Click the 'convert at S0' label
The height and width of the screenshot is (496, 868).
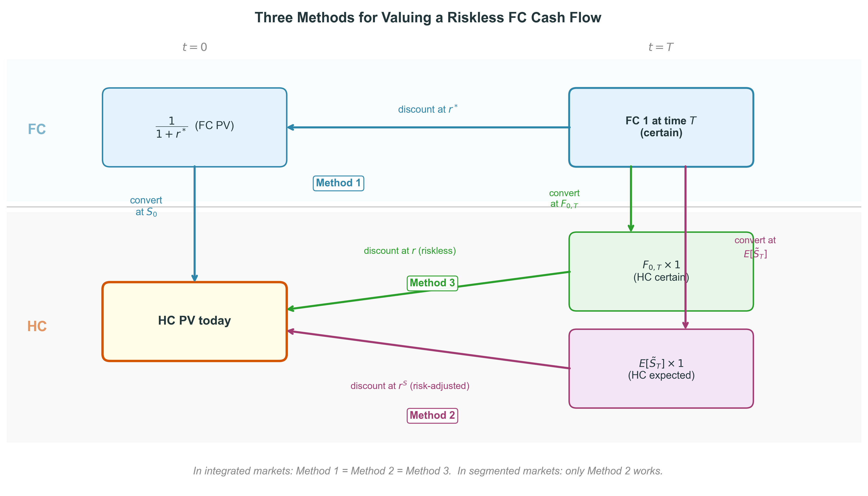point(146,206)
